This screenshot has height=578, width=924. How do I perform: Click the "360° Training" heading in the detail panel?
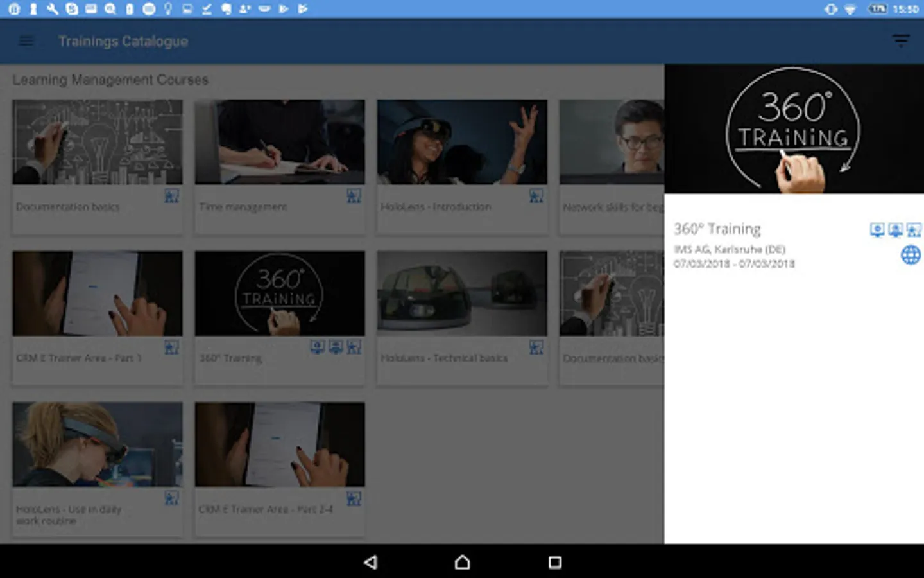717,229
